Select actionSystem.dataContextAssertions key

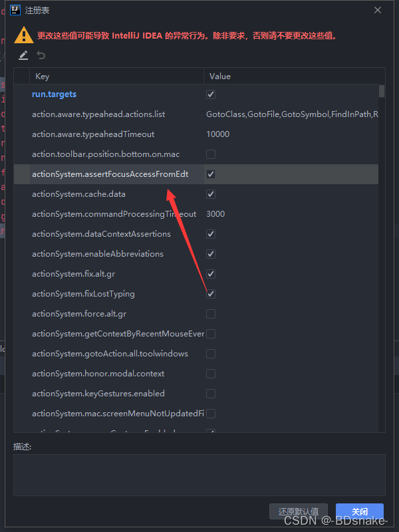pos(101,234)
